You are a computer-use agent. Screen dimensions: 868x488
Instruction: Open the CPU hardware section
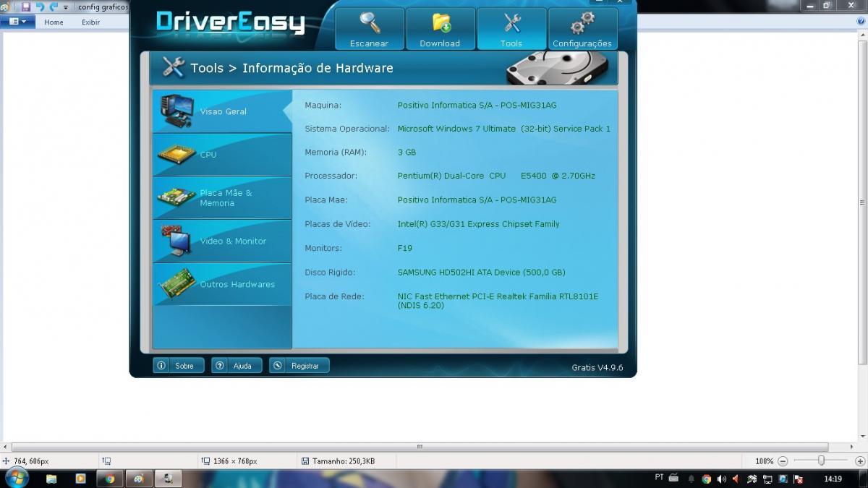pos(222,155)
